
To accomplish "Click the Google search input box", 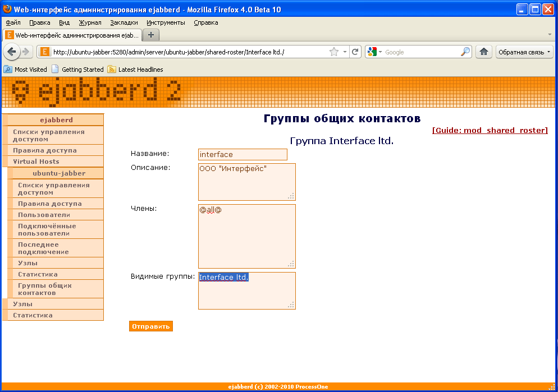I will 422,52.
